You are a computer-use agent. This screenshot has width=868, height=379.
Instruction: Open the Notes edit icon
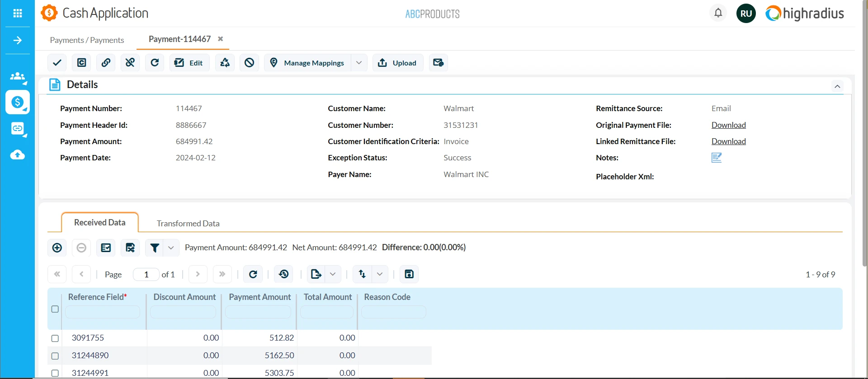pyautogui.click(x=717, y=158)
